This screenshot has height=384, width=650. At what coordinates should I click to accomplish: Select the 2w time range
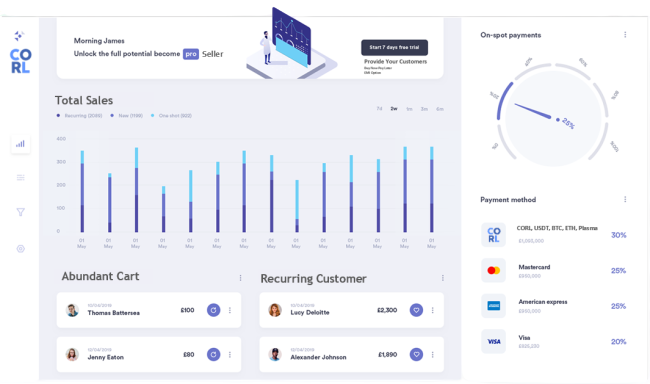tap(394, 109)
